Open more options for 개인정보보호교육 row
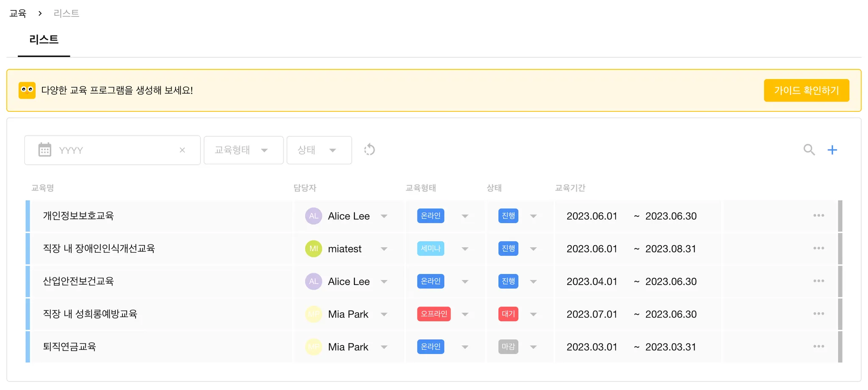The image size is (868, 390). [819, 216]
